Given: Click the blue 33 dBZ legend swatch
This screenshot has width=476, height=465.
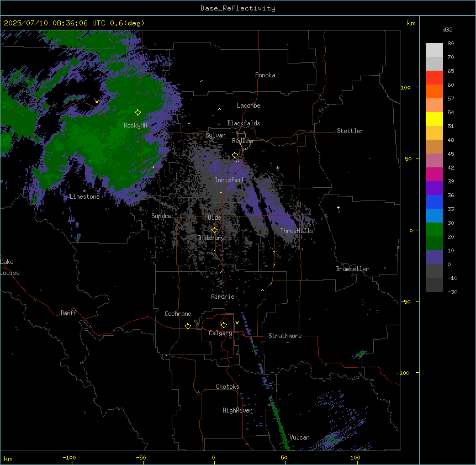Looking at the screenshot, I should pyautogui.click(x=434, y=202).
